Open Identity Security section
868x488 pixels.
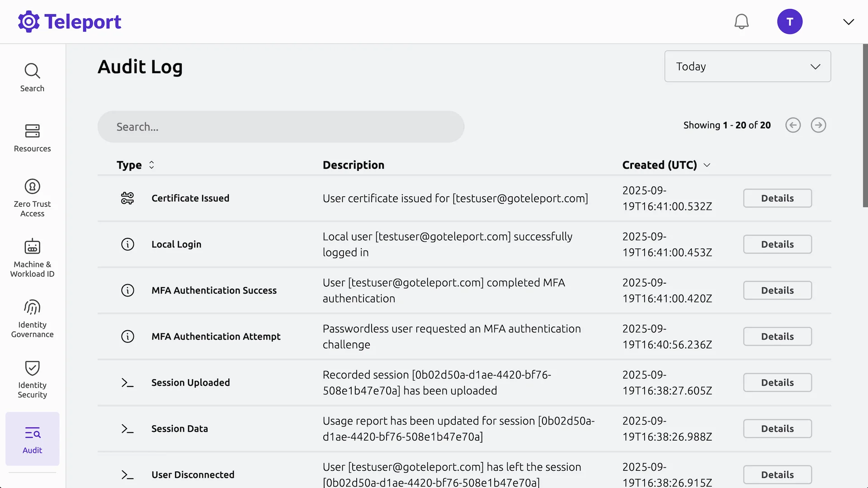pyautogui.click(x=32, y=379)
